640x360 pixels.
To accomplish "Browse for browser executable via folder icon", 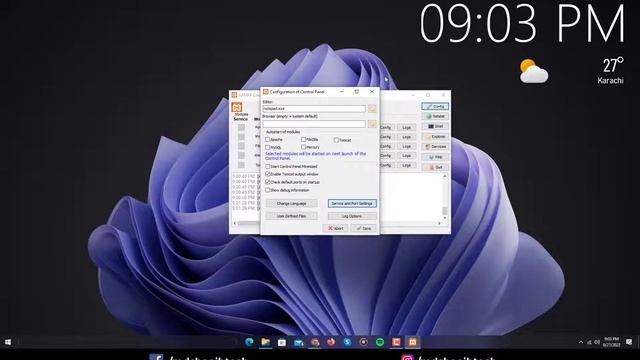I will (372, 124).
